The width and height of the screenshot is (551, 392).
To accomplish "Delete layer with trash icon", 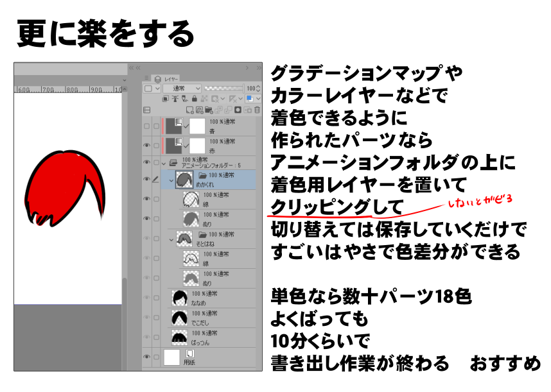I will click(x=258, y=110).
